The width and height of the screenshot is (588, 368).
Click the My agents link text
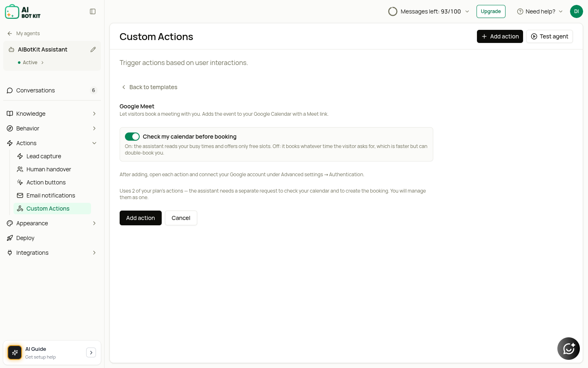28,34
